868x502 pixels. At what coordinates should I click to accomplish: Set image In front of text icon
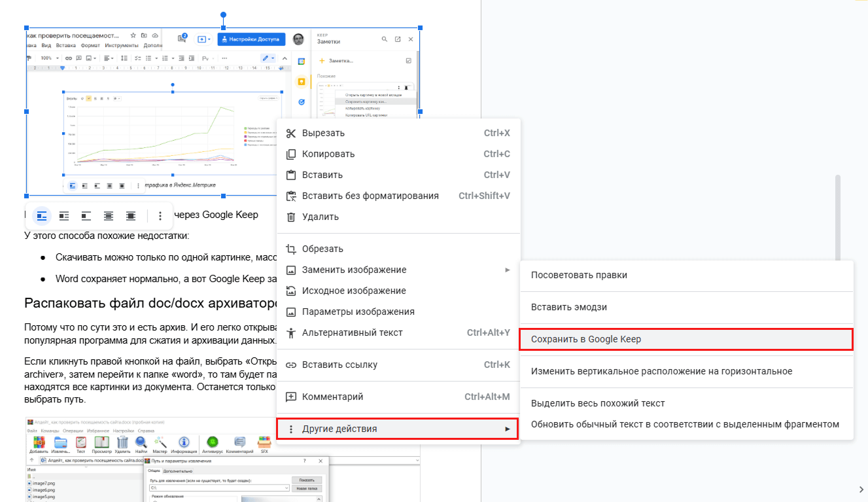[131, 215]
